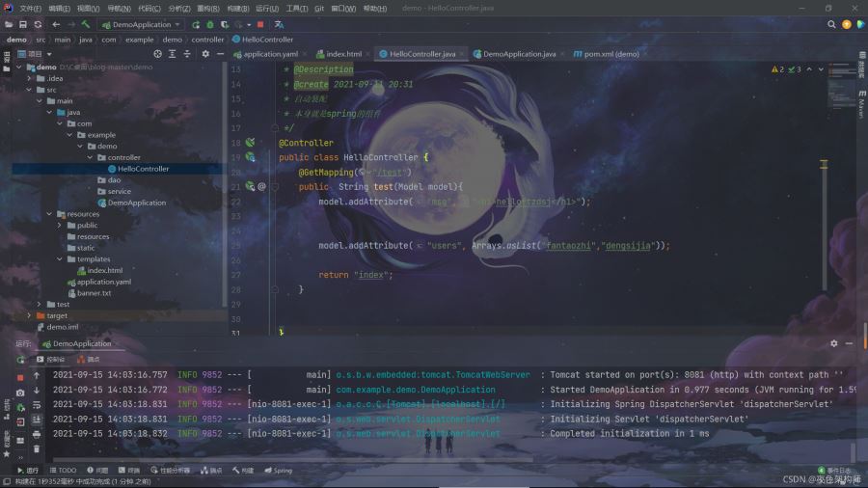Rerun DemoApplication in the run panel
The height and width of the screenshot is (488, 868).
pos(20,360)
